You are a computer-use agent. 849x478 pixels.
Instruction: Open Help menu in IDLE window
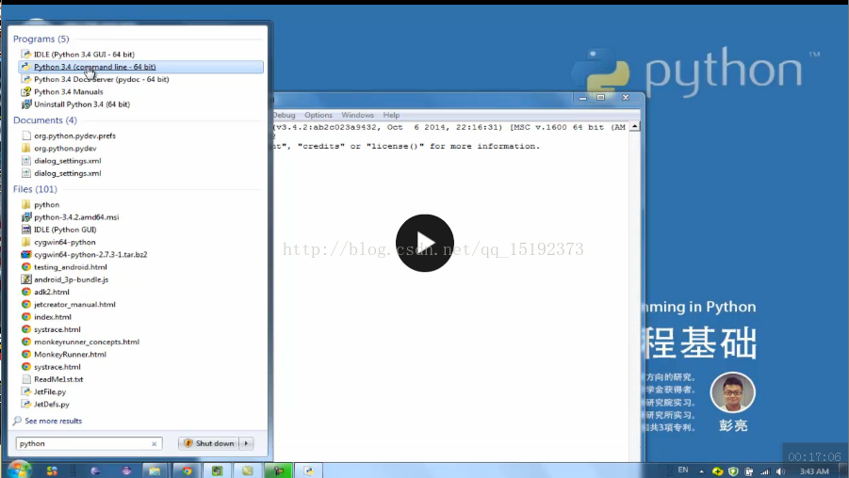(x=391, y=115)
